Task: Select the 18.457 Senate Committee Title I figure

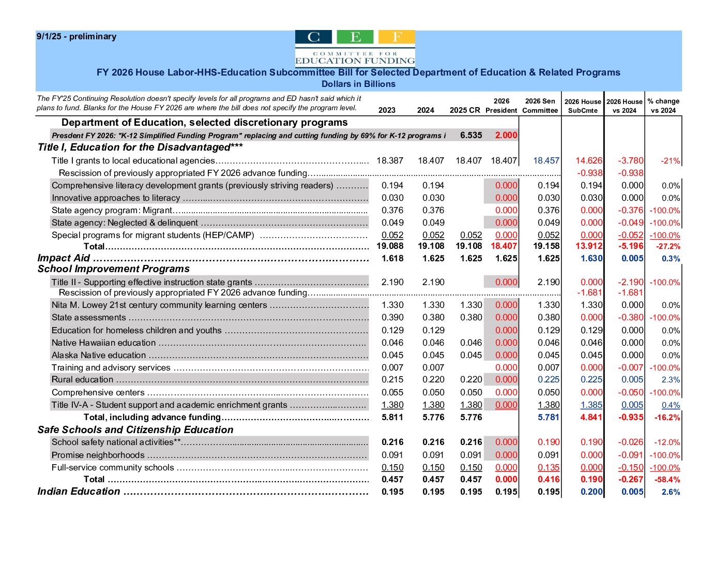Action: click(x=547, y=160)
